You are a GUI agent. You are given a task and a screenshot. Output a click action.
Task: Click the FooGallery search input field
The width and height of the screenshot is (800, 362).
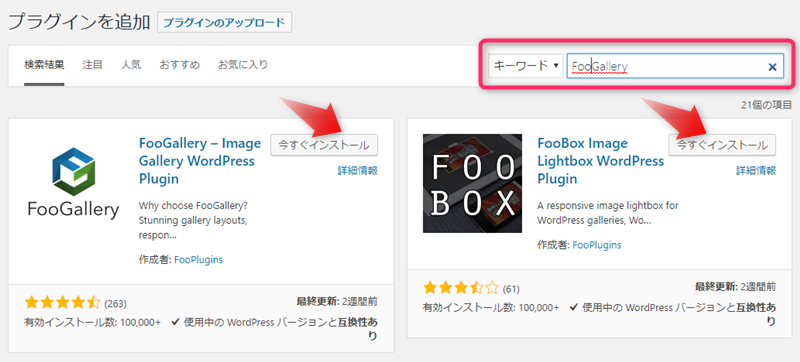click(675, 66)
